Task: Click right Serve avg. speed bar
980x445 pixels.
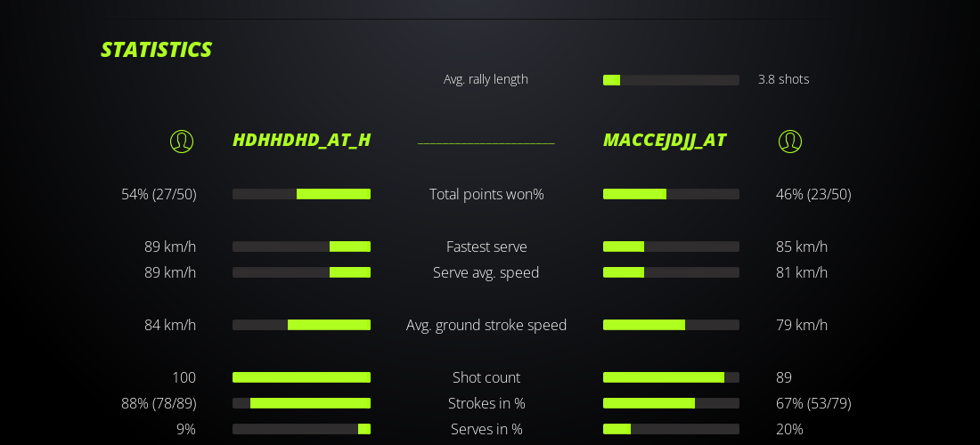Action: tap(671, 272)
